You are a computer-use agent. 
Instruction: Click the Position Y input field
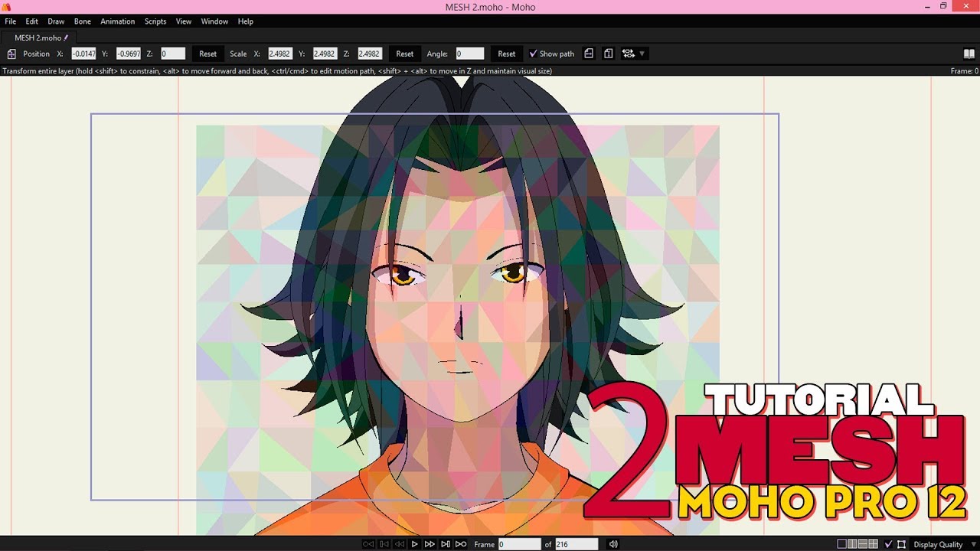tap(129, 54)
